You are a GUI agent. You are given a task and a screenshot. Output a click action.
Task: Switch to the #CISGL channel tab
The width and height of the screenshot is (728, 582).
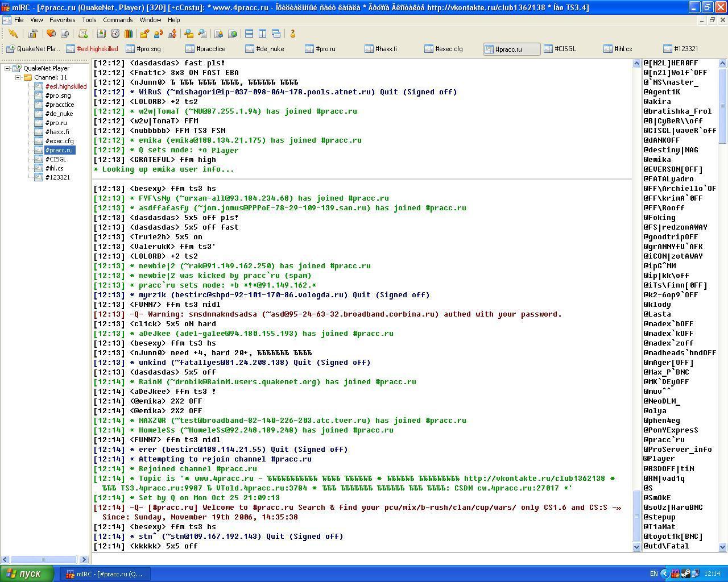click(565, 49)
